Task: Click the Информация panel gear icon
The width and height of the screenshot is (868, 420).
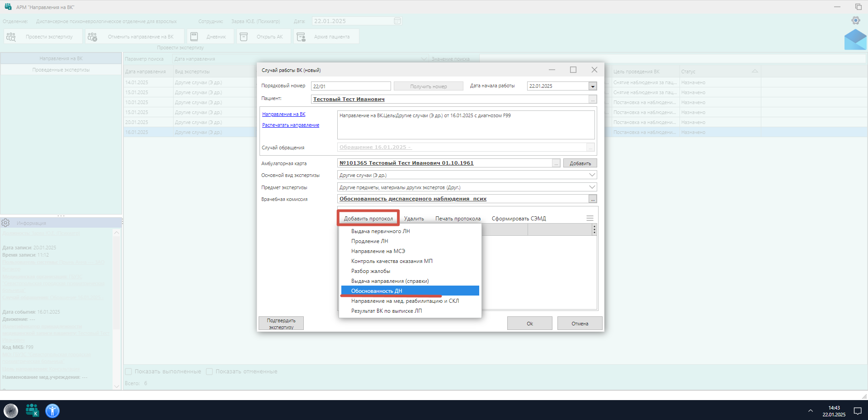Action: [5, 223]
